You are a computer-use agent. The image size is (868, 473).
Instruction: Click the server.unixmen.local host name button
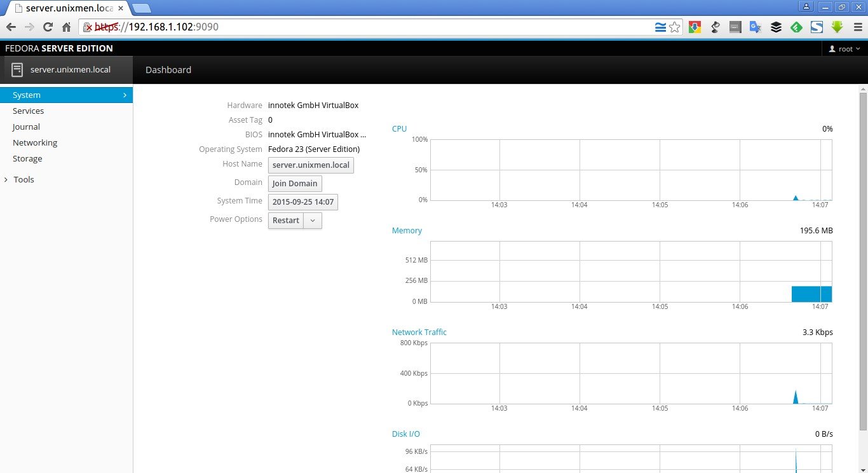point(311,165)
